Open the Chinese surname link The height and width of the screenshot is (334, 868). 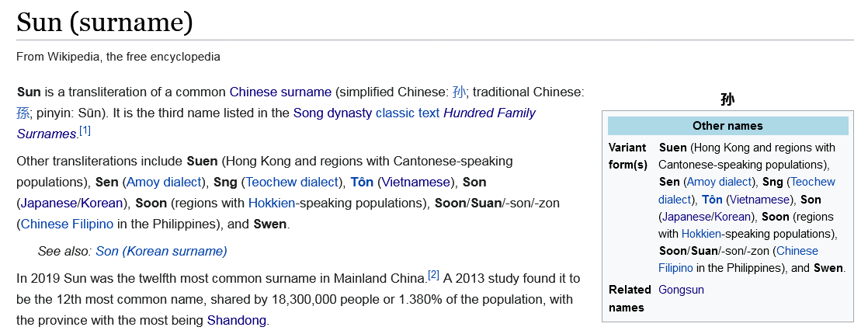pos(280,92)
